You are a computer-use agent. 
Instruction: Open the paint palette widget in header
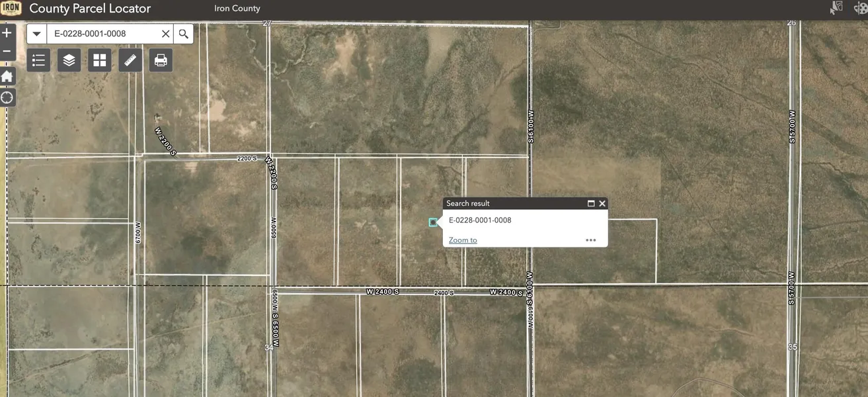click(x=860, y=8)
